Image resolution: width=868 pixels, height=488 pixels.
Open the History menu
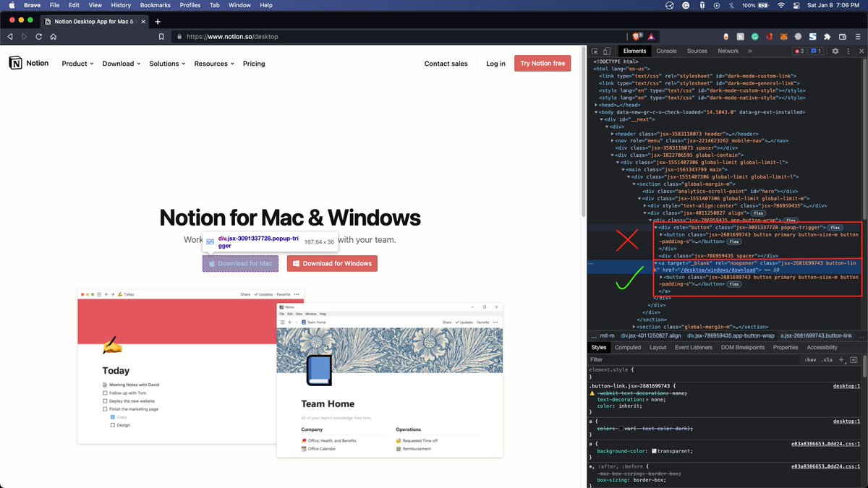coord(121,5)
